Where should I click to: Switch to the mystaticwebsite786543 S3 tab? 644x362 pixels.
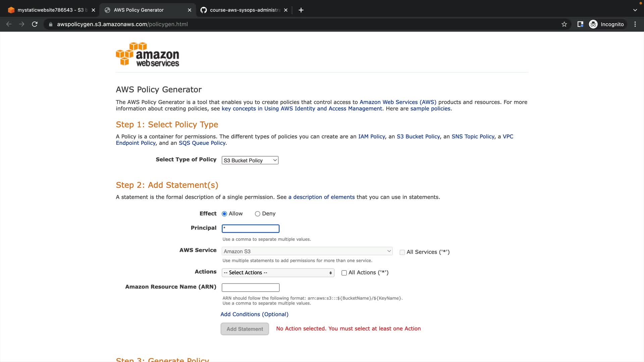[50, 10]
